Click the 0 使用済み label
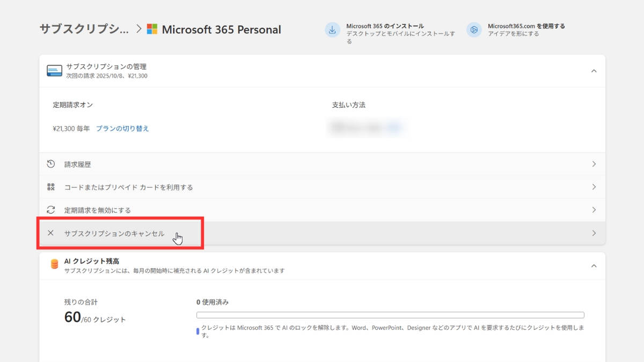 pyautogui.click(x=213, y=302)
